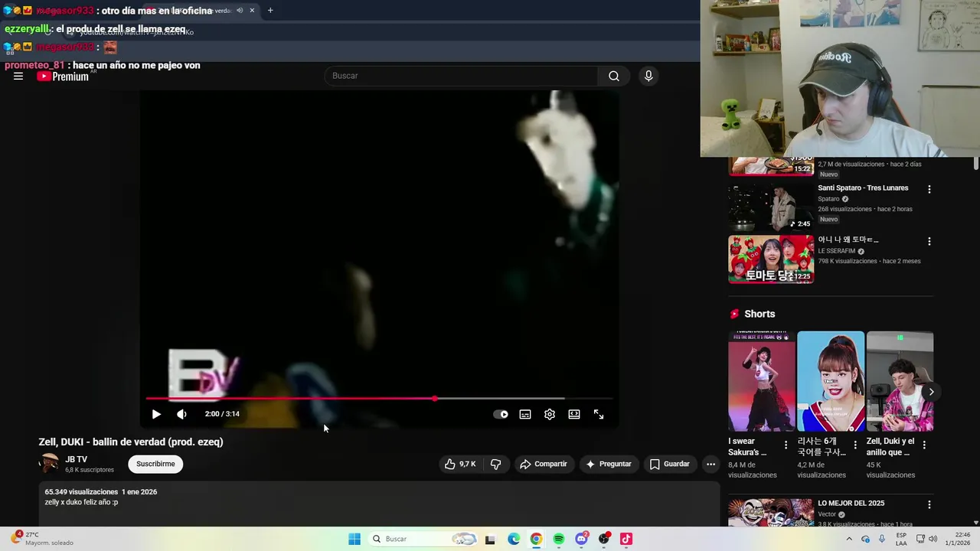Open options for 'Zell, Duki y el' short
The width and height of the screenshot is (980, 551).
924,445
